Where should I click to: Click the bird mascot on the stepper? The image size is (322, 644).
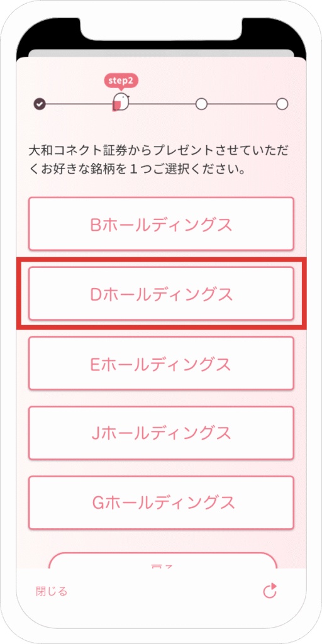tap(121, 102)
